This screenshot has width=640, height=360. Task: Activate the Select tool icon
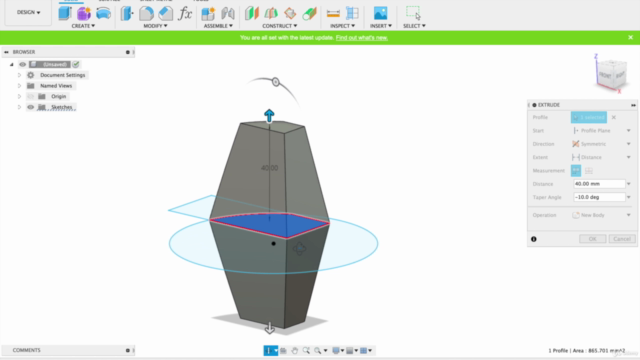point(413,13)
